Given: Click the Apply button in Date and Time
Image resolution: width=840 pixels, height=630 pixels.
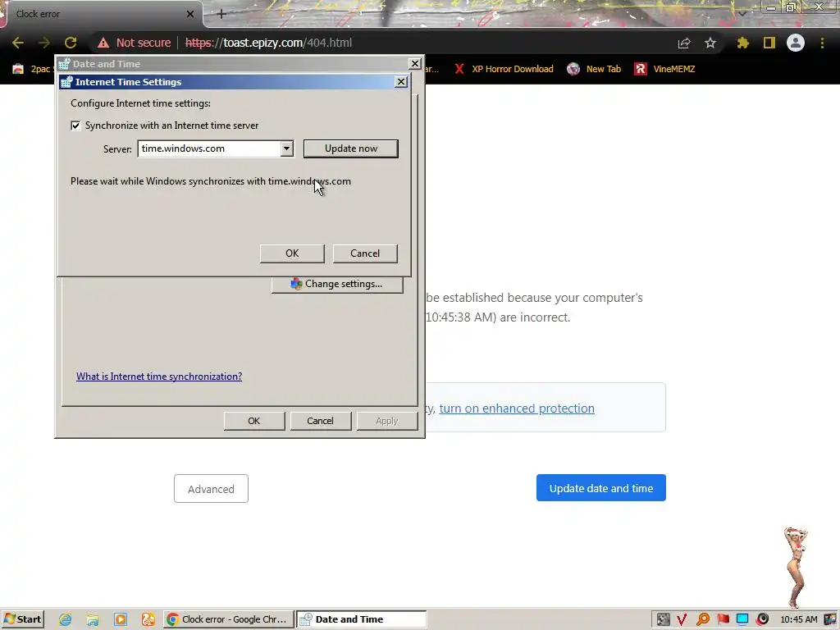Looking at the screenshot, I should pyautogui.click(x=387, y=421).
